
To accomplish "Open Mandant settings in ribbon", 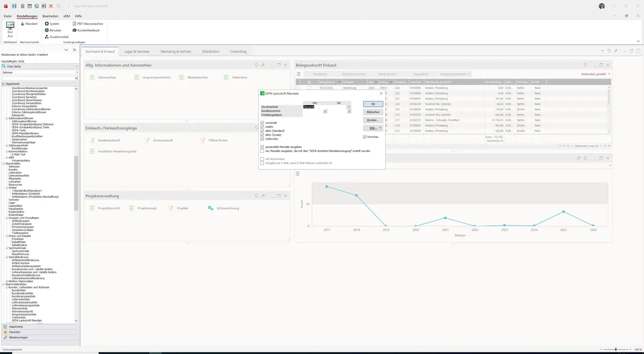I will point(29,24).
